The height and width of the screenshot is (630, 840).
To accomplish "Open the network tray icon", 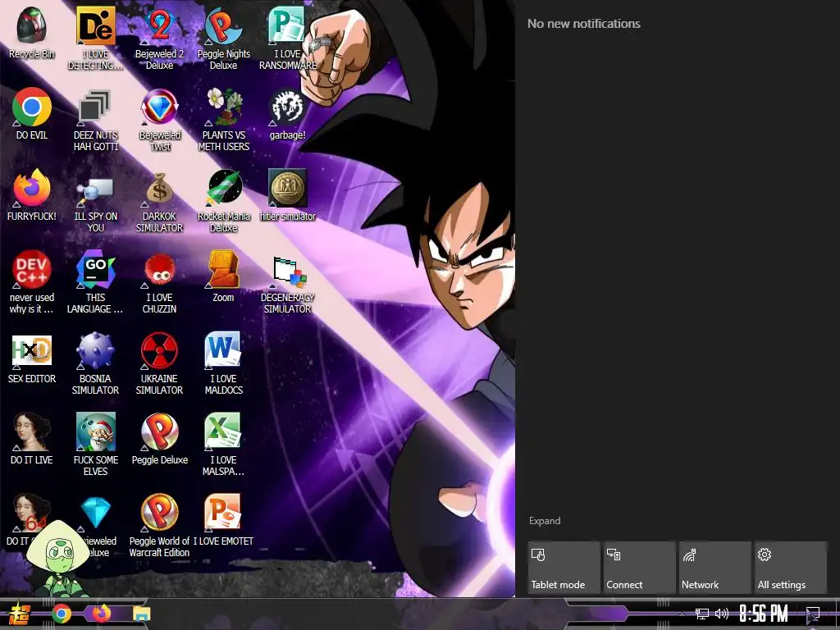I will click(x=702, y=614).
